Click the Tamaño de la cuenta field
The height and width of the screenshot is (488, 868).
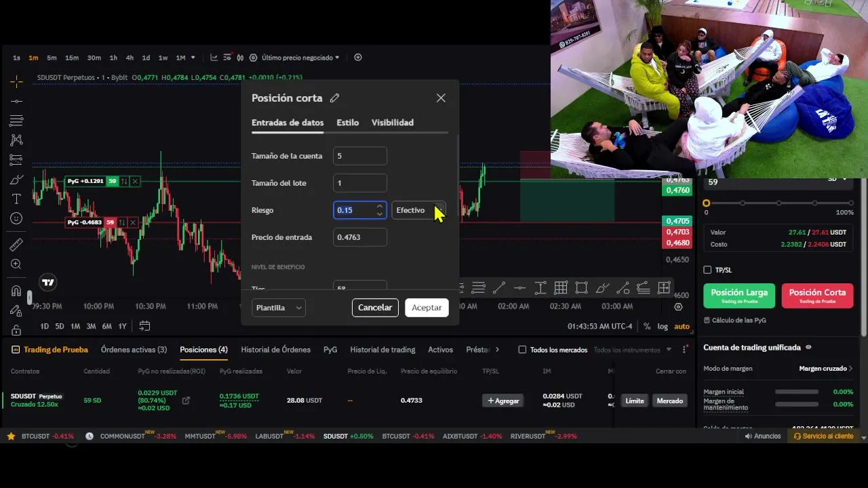[360, 156]
